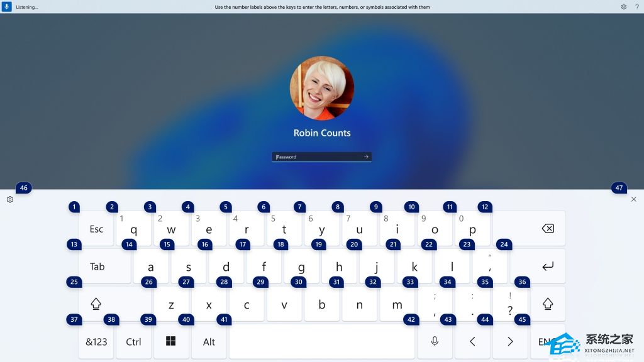Screen dimensions: 644x362
Task: Close the touch keyboard with X
Action: coord(634,199)
